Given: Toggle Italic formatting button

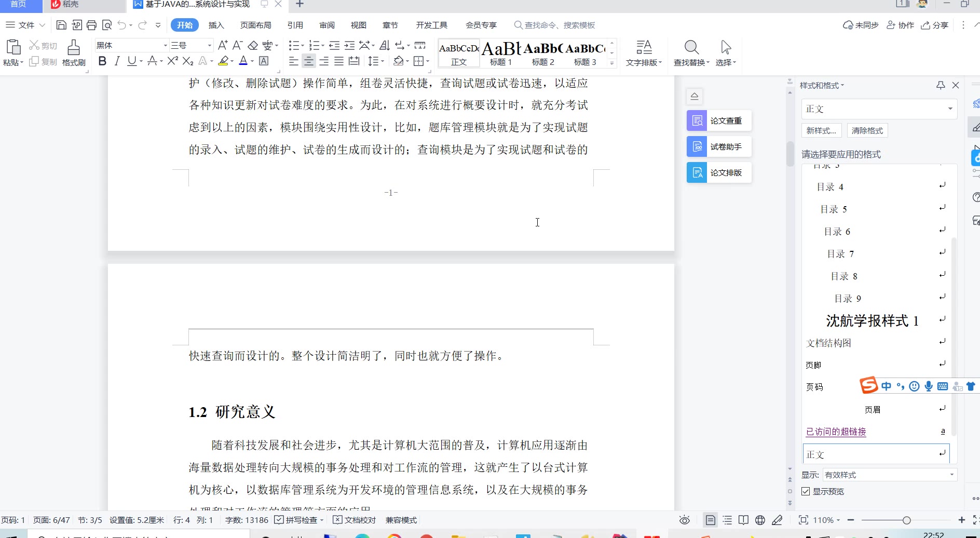Looking at the screenshot, I should 117,61.
